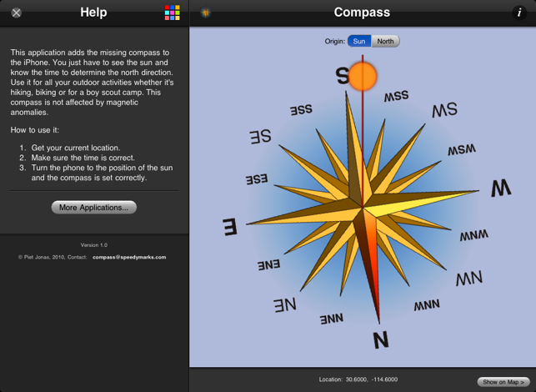The image size is (536, 392).
Task: Click the W label on compass
Action: (500, 188)
